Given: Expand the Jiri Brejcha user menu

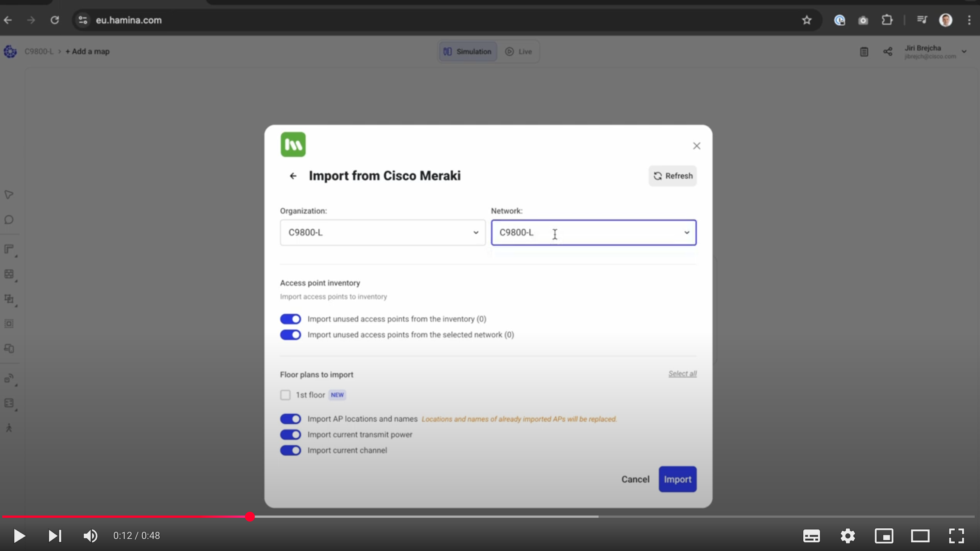Looking at the screenshot, I should point(935,52).
